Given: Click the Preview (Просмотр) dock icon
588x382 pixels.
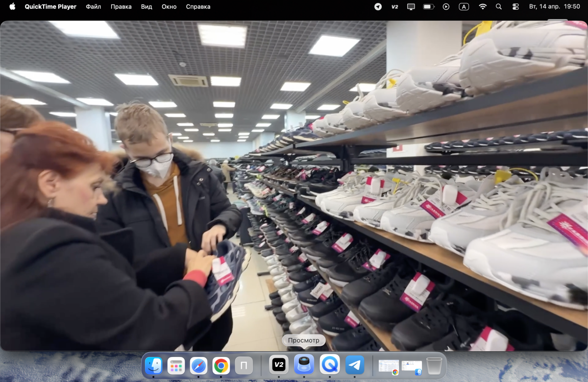Looking at the screenshot, I should [x=304, y=365].
